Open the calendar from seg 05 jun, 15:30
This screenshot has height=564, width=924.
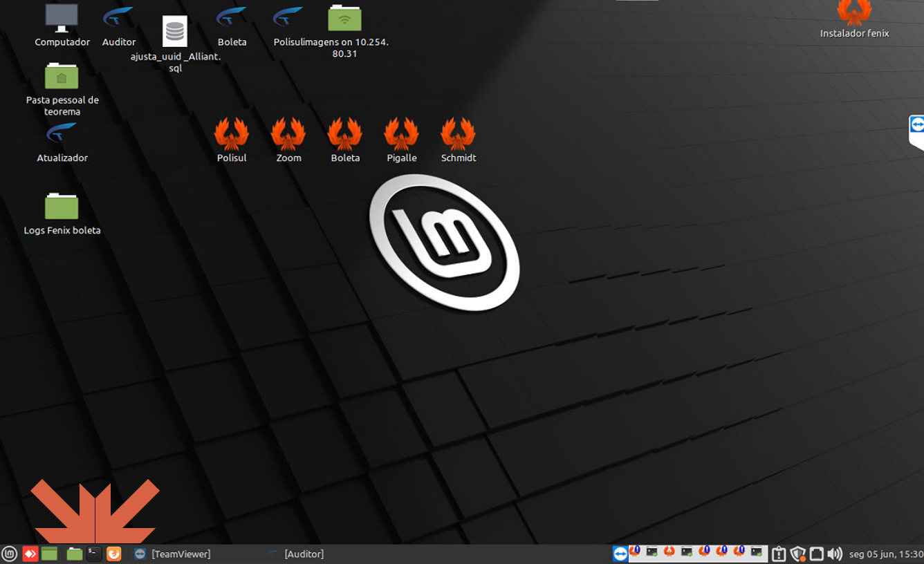(x=886, y=554)
